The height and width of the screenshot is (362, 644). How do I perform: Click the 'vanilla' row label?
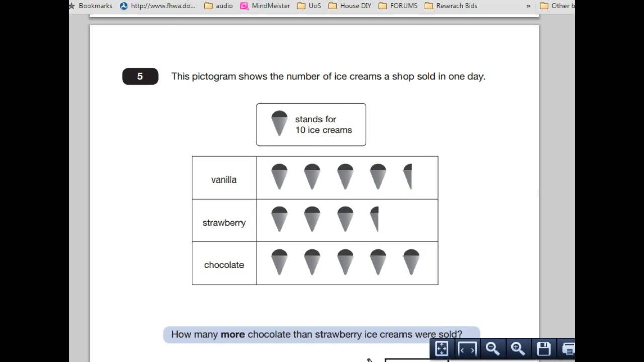tap(224, 179)
